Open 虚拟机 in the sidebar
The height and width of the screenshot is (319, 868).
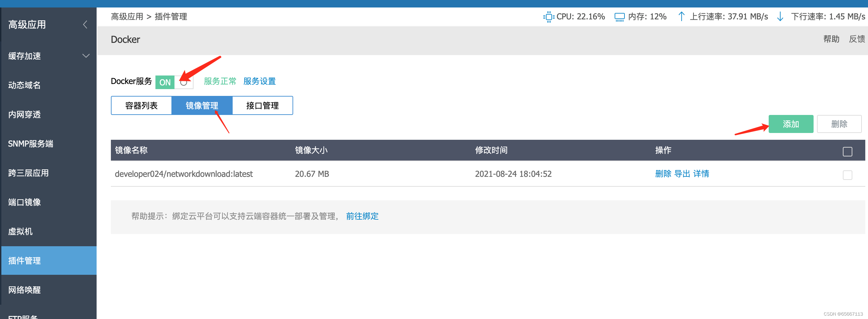point(20,231)
